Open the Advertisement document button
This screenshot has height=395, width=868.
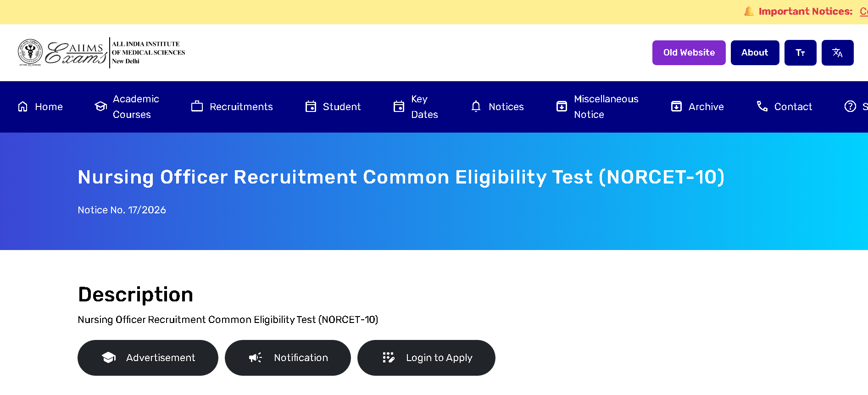click(x=148, y=358)
